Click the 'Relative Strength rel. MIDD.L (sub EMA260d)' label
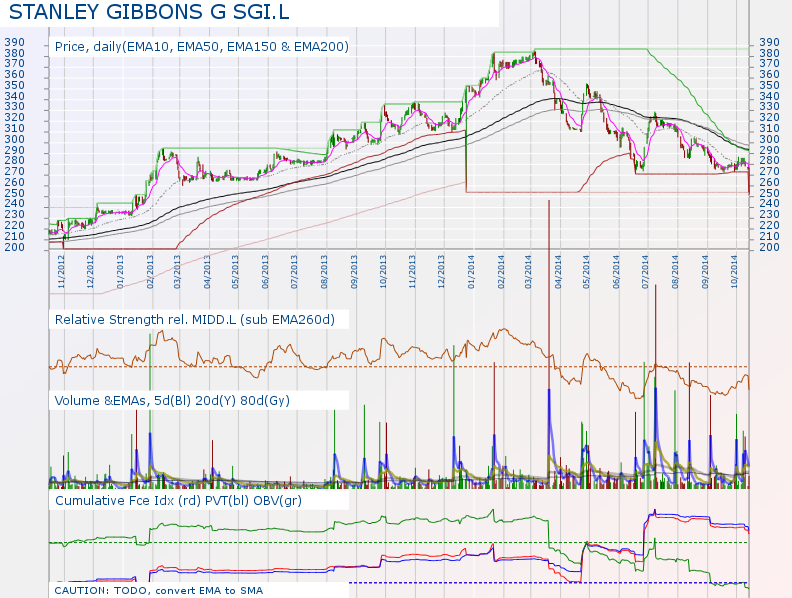Image resolution: width=792 pixels, height=598 pixels. pos(194,320)
